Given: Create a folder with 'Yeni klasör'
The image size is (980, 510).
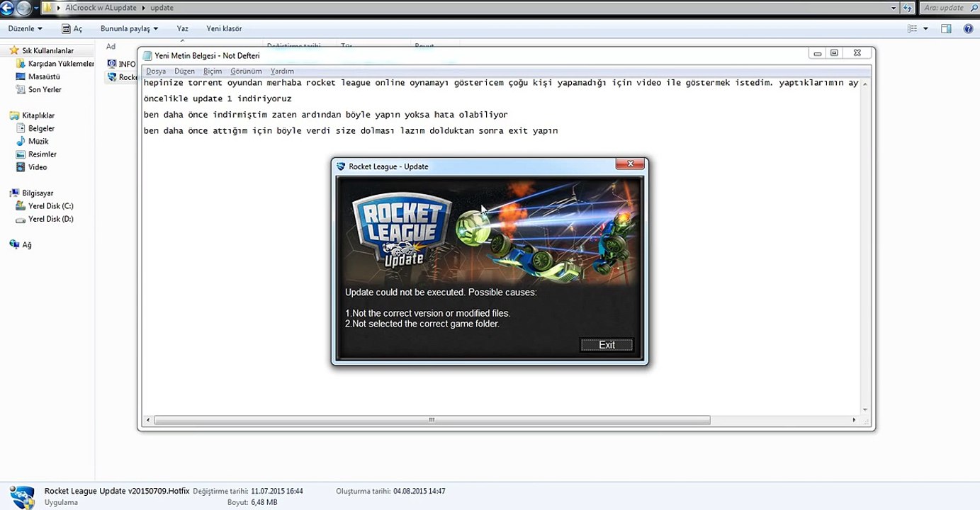Looking at the screenshot, I should pos(224,28).
